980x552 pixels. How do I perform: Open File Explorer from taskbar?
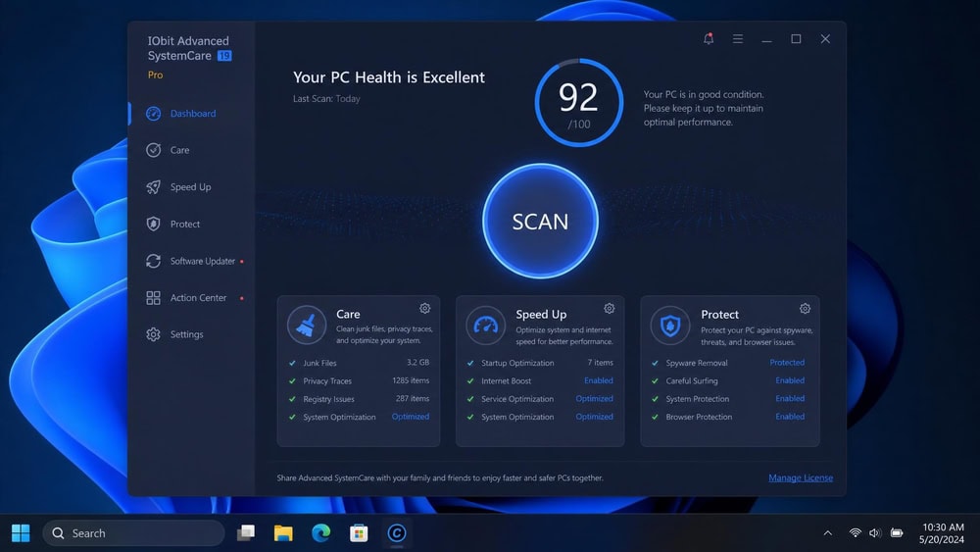point(283,533)
